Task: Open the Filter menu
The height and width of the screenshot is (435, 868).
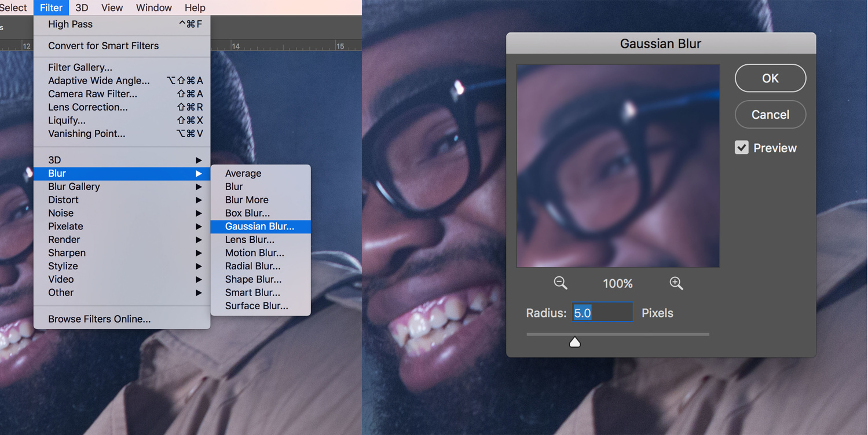Action: tap(51, 8)
